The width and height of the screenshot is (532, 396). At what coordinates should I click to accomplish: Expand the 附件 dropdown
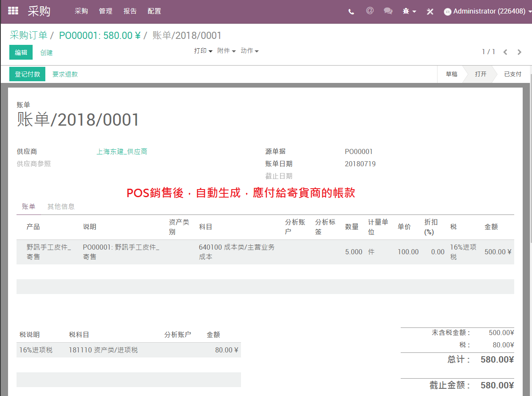tap(227, 51)
